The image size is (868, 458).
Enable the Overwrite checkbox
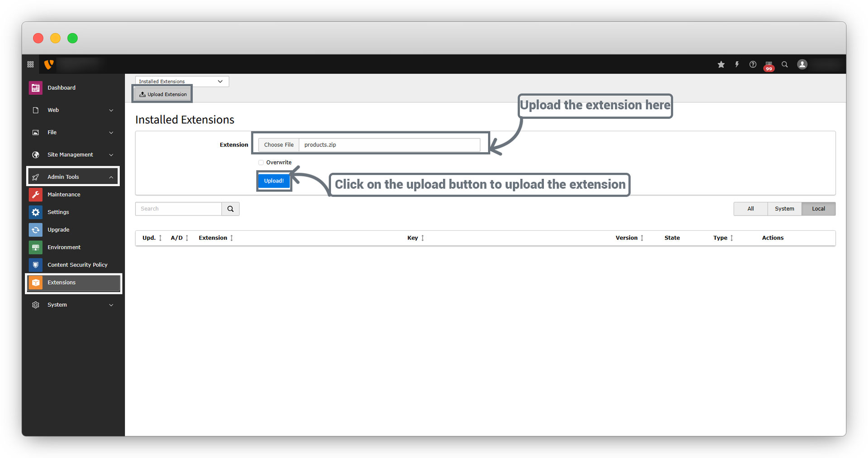tap(261, 163)
